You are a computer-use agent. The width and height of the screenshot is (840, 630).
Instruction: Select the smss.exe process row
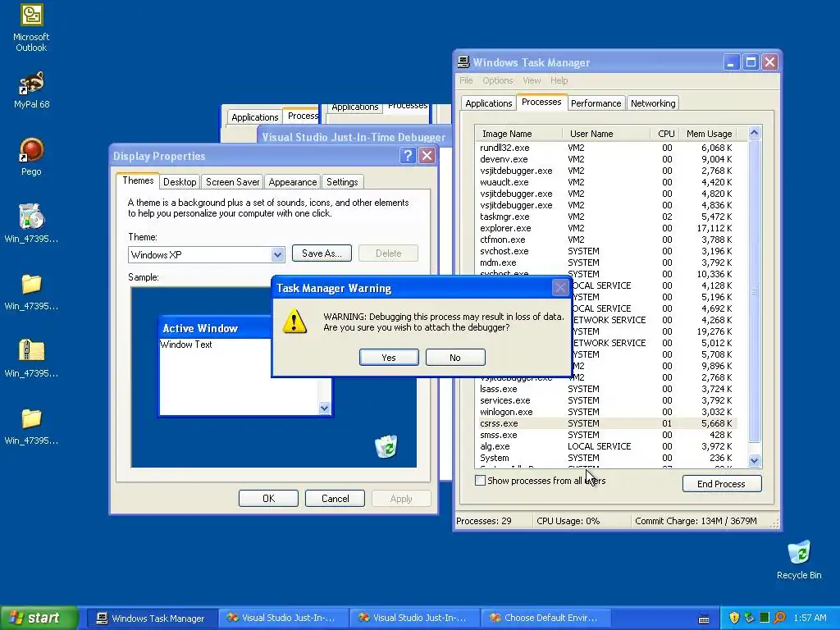pos(606,435)
